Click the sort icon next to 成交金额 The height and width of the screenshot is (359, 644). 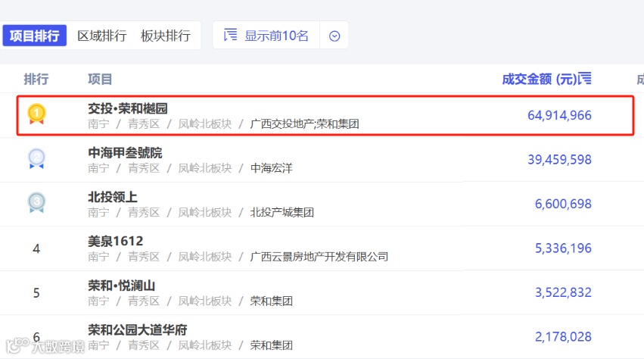[x=585, y=78]
